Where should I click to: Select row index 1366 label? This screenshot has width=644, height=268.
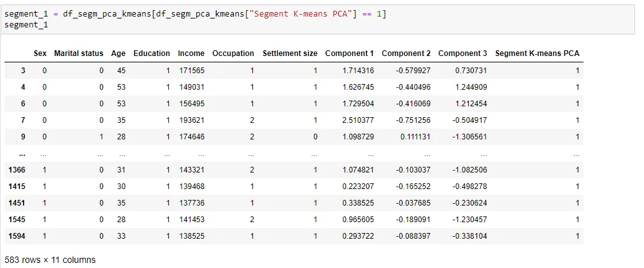pos(17,170)
